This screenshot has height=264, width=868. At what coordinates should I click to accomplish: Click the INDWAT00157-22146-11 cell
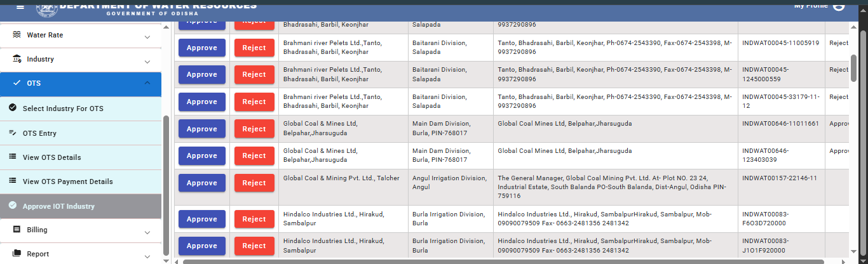click(781, 187)
